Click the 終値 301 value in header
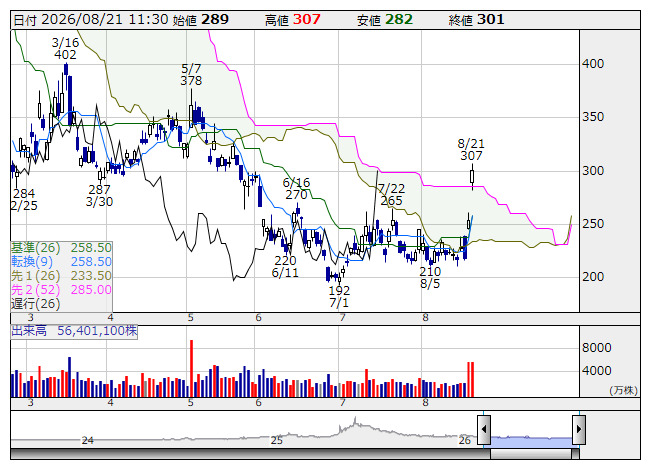 pos(476,20)
